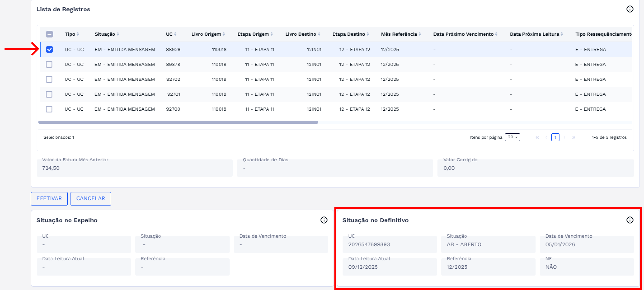
Task: Sort by Livro Destino column arrows
Action: [x=319, y=34]
